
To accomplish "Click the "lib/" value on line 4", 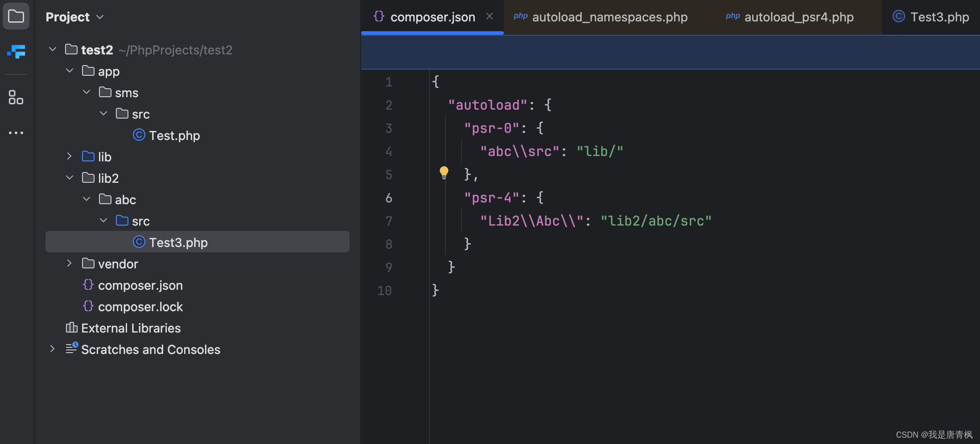I will (x=600, y=151).
